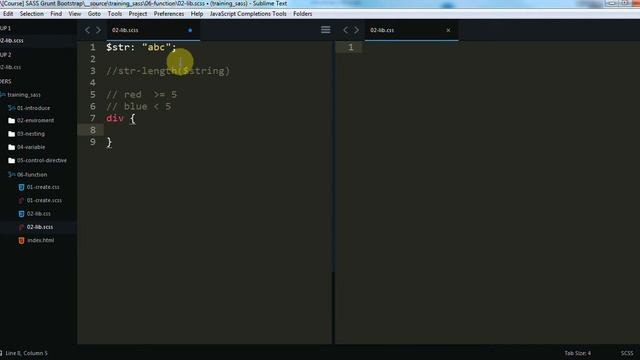
Task: Close the 02-lib.css tab
Action: (448, 30)
